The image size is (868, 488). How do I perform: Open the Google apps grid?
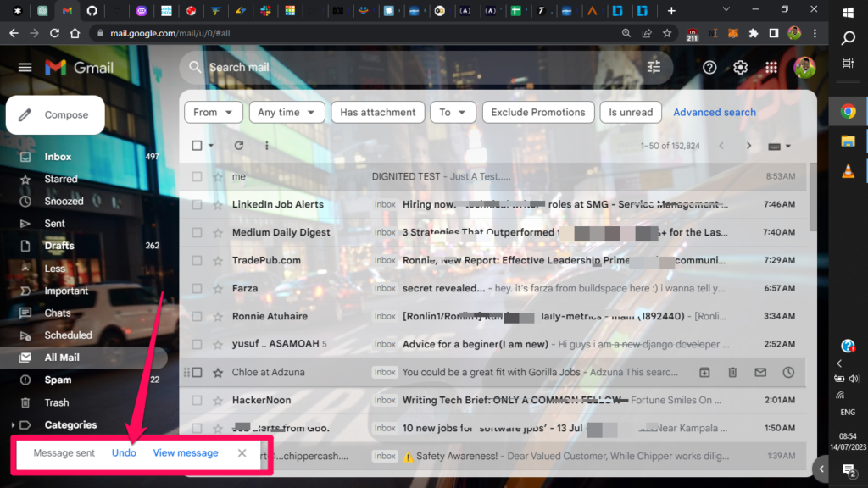click(x=771, y=68)
